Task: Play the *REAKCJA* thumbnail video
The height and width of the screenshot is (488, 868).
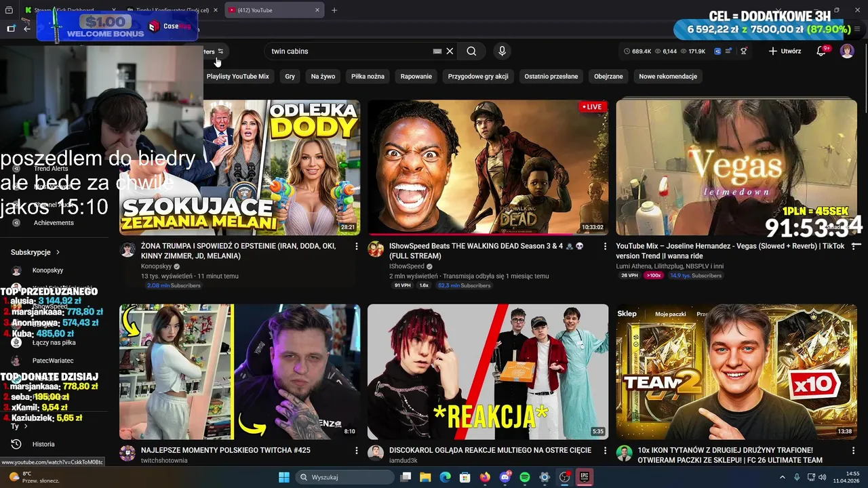Action: point(488,371)
